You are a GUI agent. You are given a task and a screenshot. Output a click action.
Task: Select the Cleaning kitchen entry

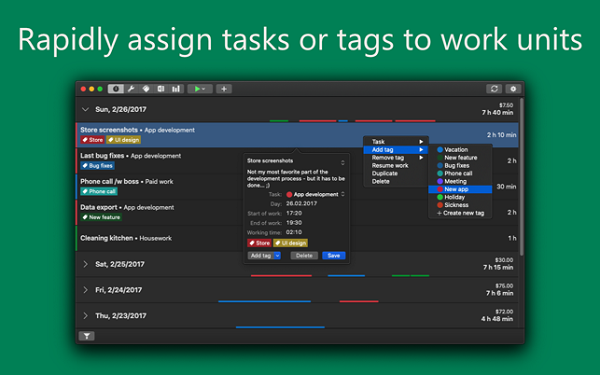297,238
